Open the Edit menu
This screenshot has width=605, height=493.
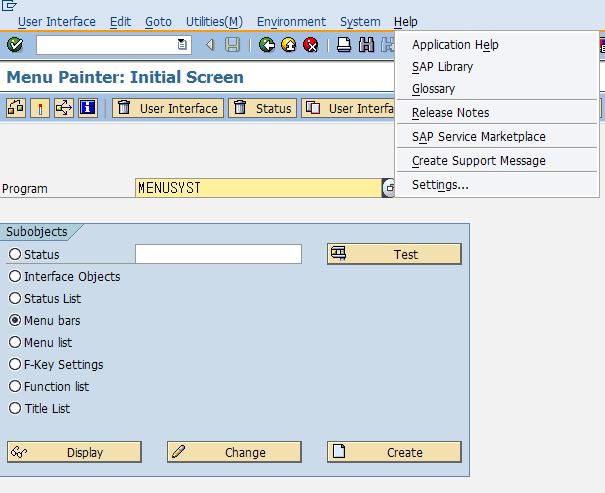(120, 22)
